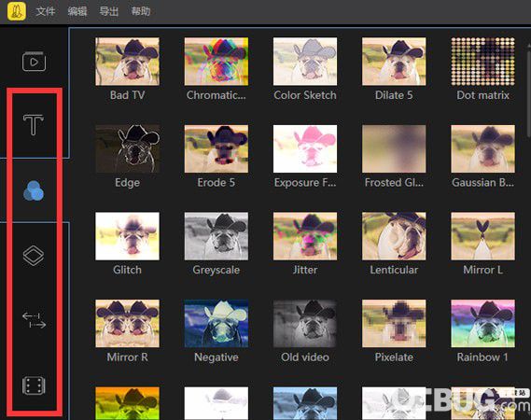Select the Exposure F... filter thumbnail

[305, 148]
